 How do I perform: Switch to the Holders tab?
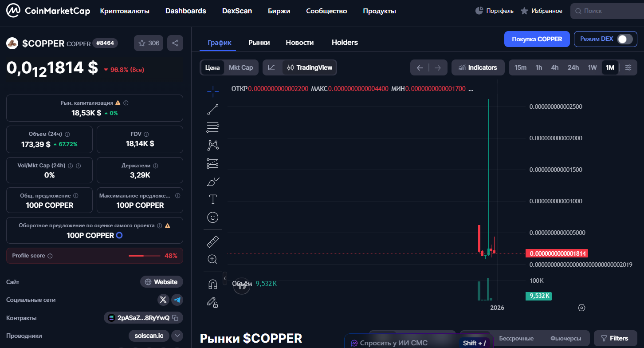[x=345, y=43]
